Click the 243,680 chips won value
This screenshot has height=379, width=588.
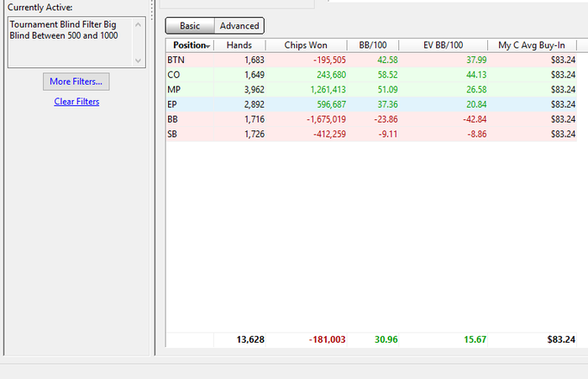pos(331,75)
